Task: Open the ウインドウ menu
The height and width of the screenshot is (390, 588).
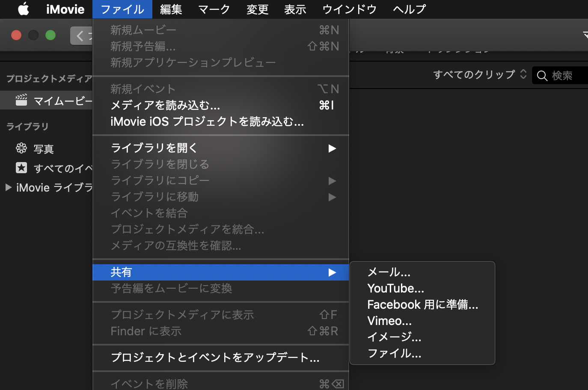Action: click(350, 9)
